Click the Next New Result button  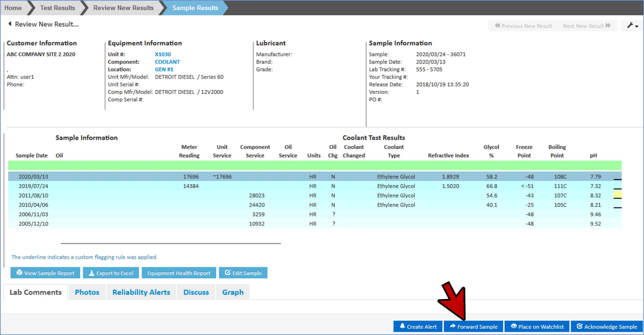click(x=586, y=26)
